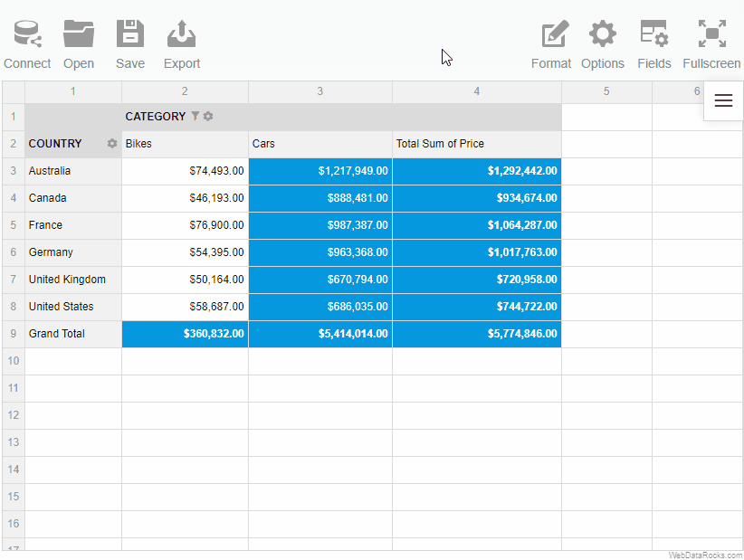The height and width of the screenshot is (560, 744).
Task: Select column header 2
Action: pos(185,91)
